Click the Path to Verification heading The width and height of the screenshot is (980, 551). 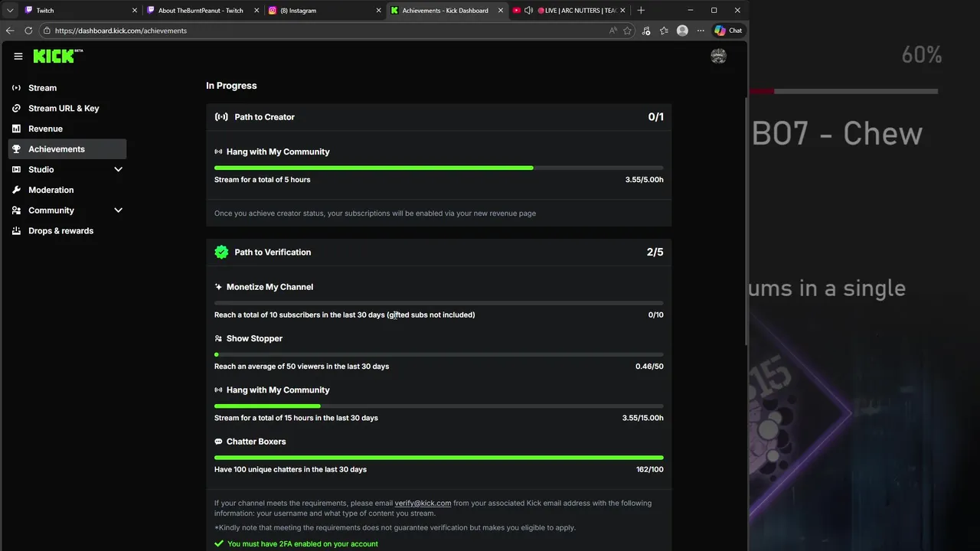pyautogui.click(x=273, y=252)
